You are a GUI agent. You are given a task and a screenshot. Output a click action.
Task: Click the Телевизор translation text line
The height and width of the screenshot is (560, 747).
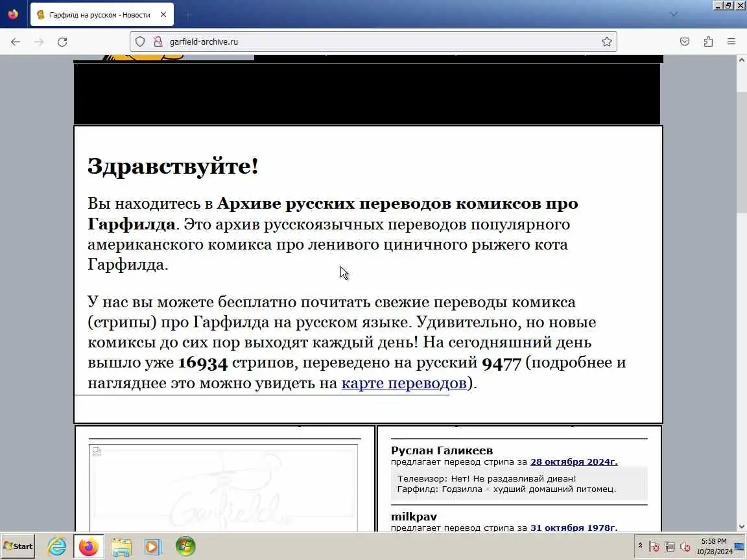click(486, 478)
